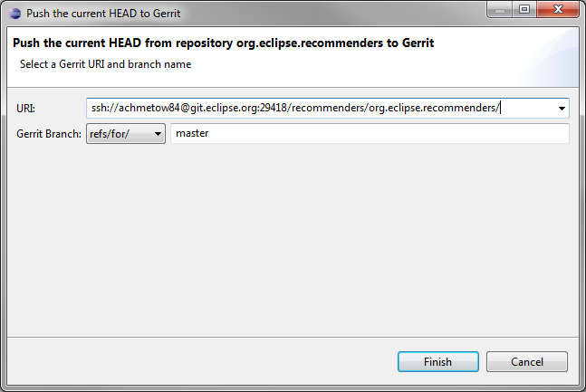
Task: Click the Gerrit Branch: label
Action: click(x=48, y=134)
